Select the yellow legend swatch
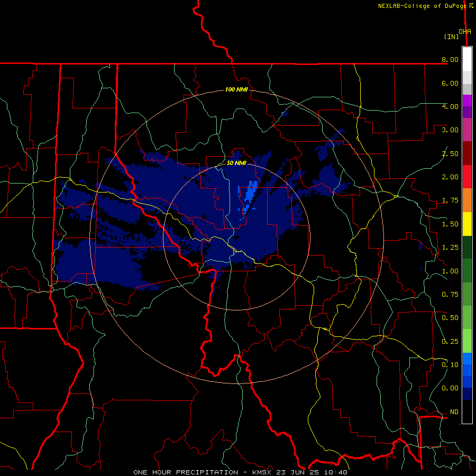 [467, 224]
